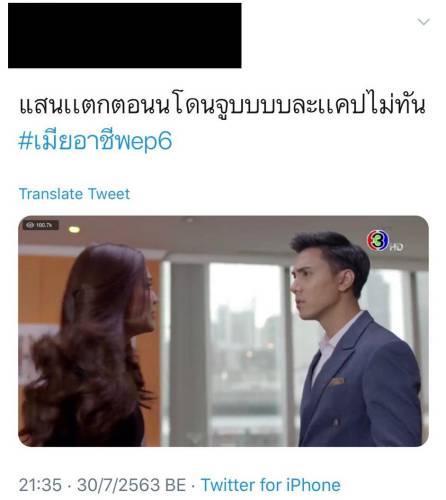Click the ceiling light in the photo
Viewport: 446px width, 500px height.
(74, 229)
